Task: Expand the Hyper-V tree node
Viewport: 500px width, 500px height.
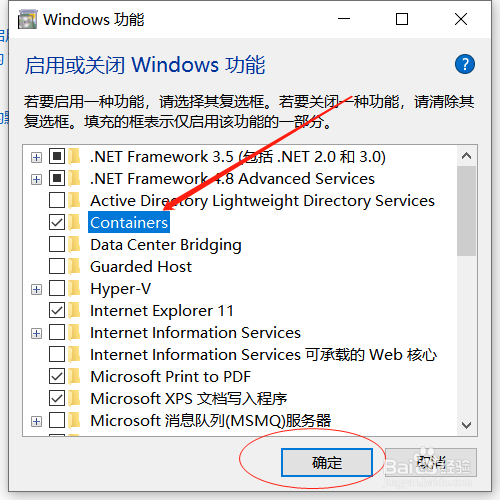Action: (x=36, y=289)
